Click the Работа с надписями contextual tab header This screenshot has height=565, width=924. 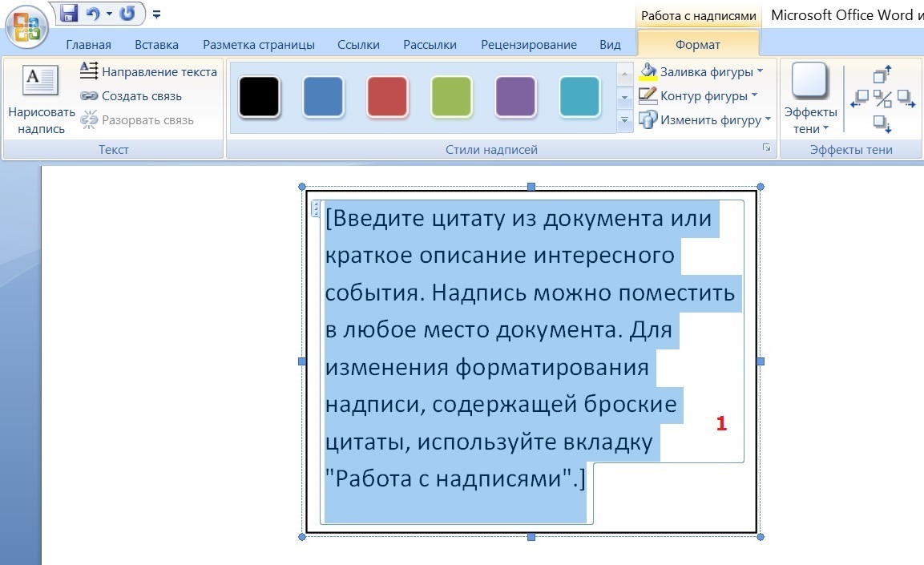coord(698,16)
